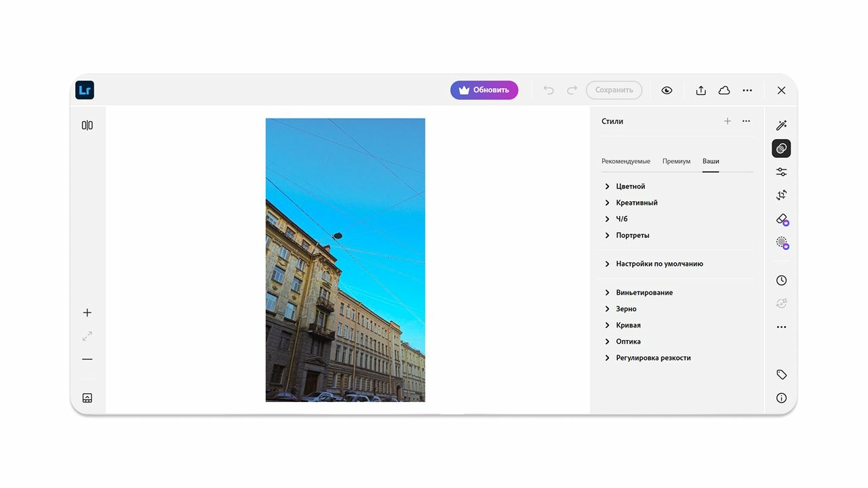Expand the Виньетирование preset group
Image resolution: width=868 pixels, height=488 pixels.
coord(644,293)
